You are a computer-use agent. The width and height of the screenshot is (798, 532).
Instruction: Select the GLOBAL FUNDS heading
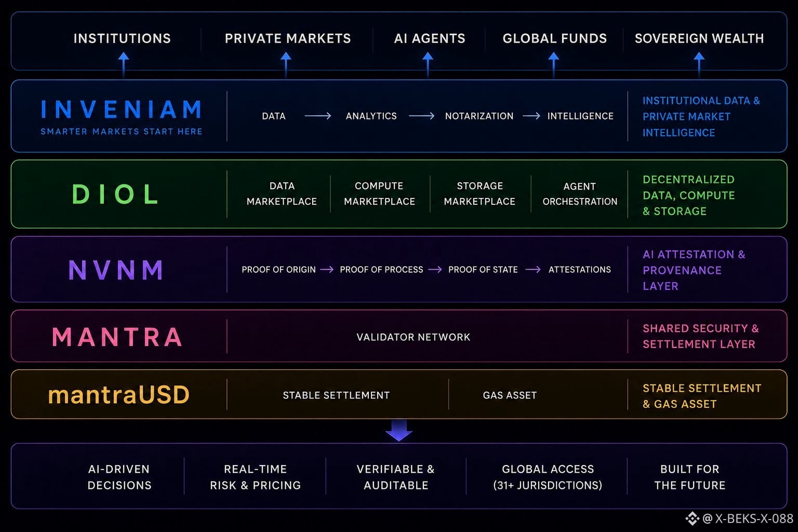click(x=555, y=38)
